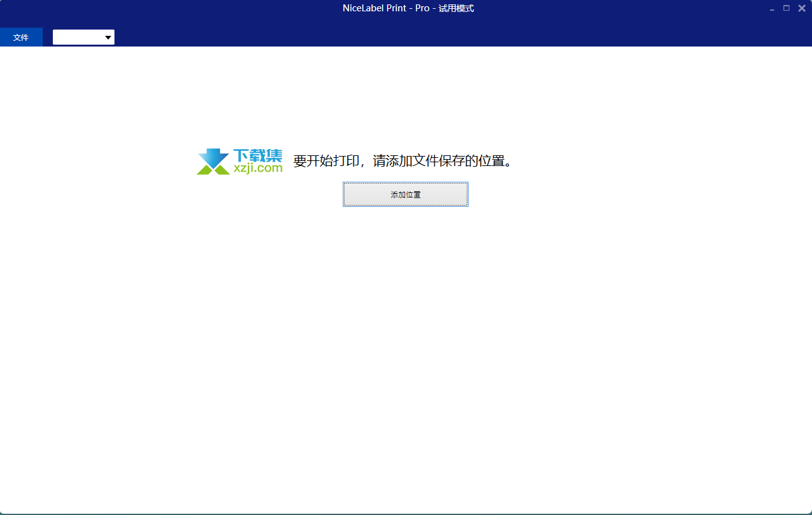Click the text 要开始打印，请添加文件保存的位置。
Image resolution: width=812 pixels, height=515 pixels.
(403, 161)
